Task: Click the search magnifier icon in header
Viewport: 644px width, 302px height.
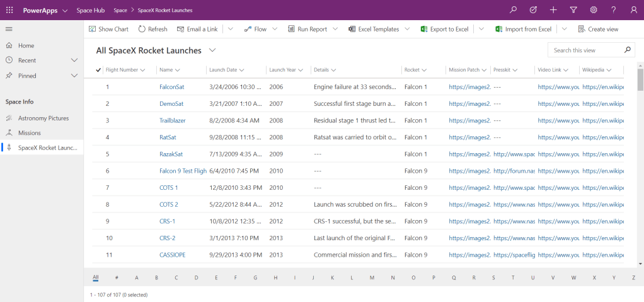Action: (514, 10)
